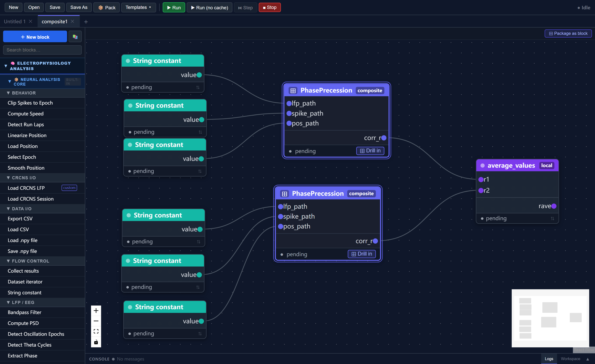Screen dimensions: 595x364
Task: Focus the Search blocks input field
Action: click(x=42, y=50)
